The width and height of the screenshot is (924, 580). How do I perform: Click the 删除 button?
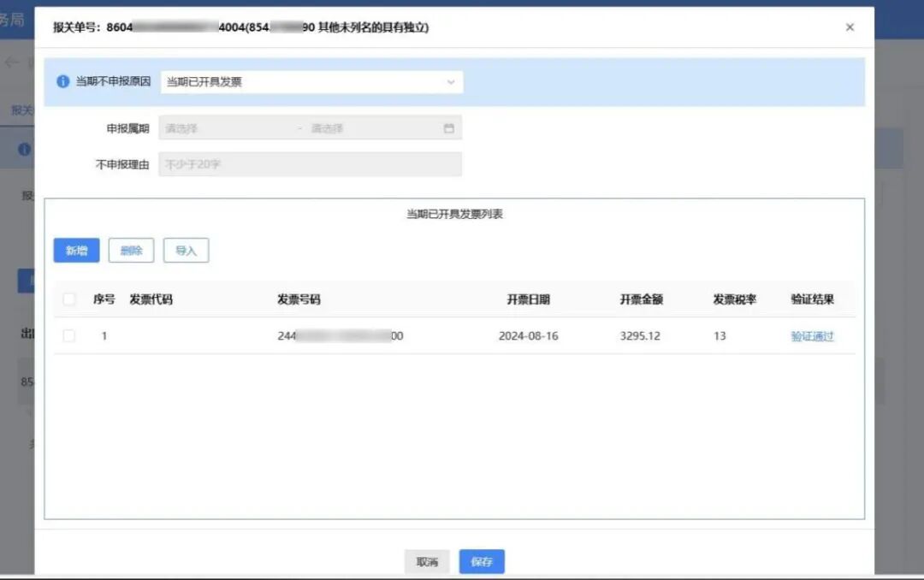pos(131,251)
